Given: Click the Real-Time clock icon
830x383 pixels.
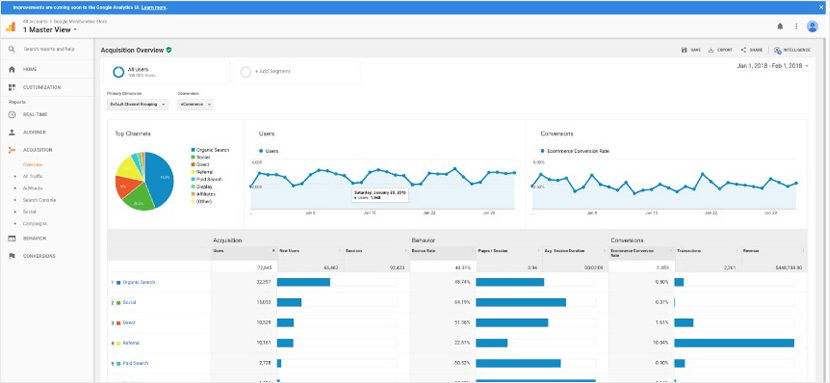Looking at the screenshot, I should [12, 114].
